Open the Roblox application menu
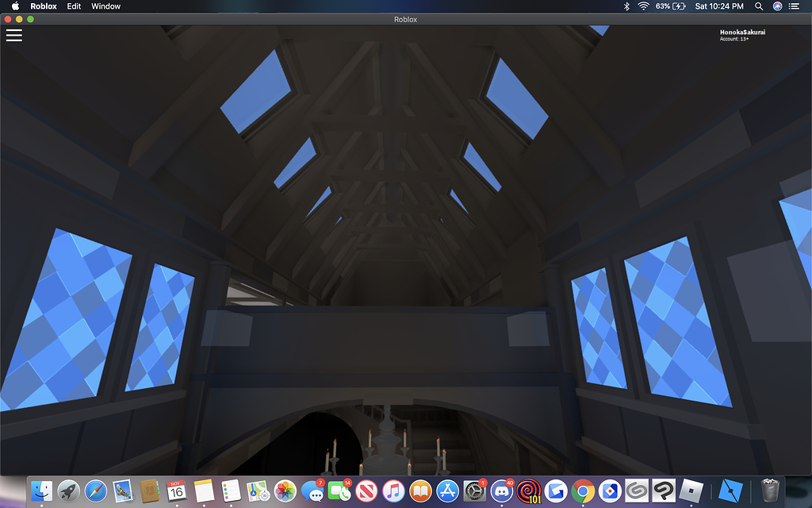812x508 pixels. tap(44, 6)
